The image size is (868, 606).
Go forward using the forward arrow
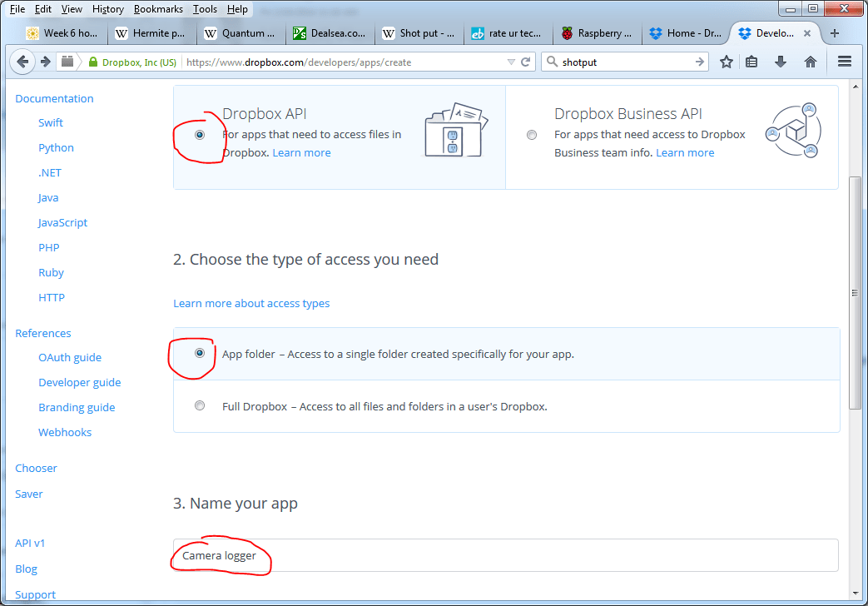pyautogui.click(x=46, y=62)
